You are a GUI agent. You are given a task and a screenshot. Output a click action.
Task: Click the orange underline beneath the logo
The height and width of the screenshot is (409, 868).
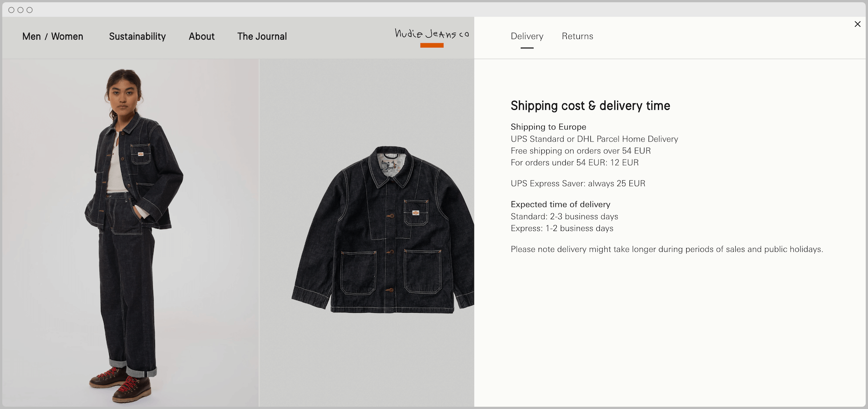pos(431,44)
